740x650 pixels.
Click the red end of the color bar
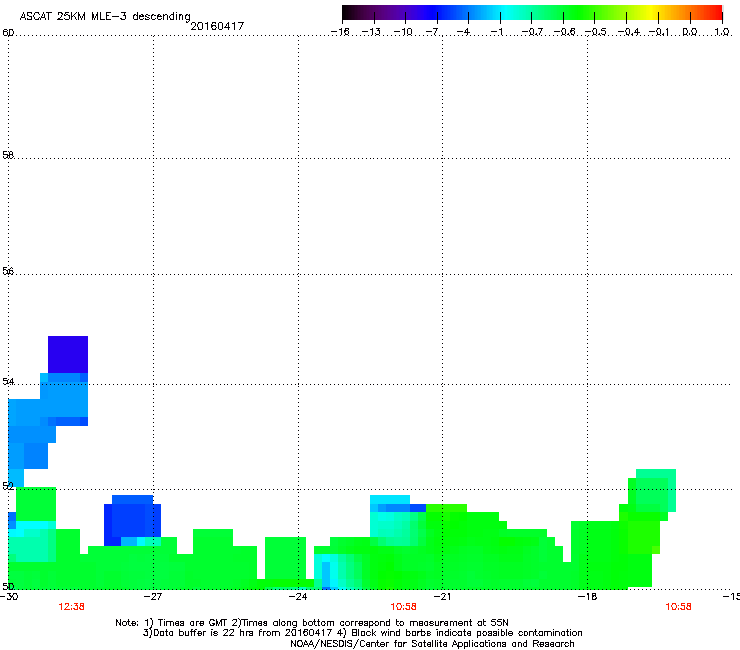coord(715,13)
